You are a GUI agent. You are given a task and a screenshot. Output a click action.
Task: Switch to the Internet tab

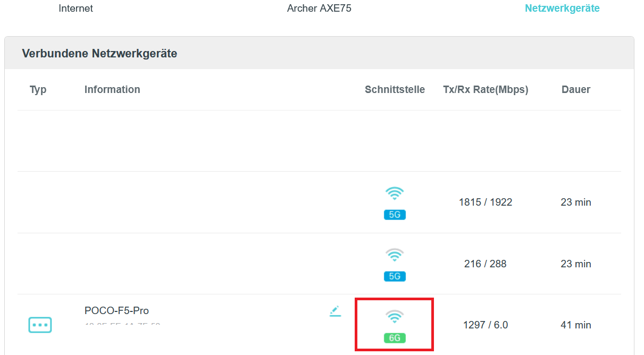(x=76, y=9)
